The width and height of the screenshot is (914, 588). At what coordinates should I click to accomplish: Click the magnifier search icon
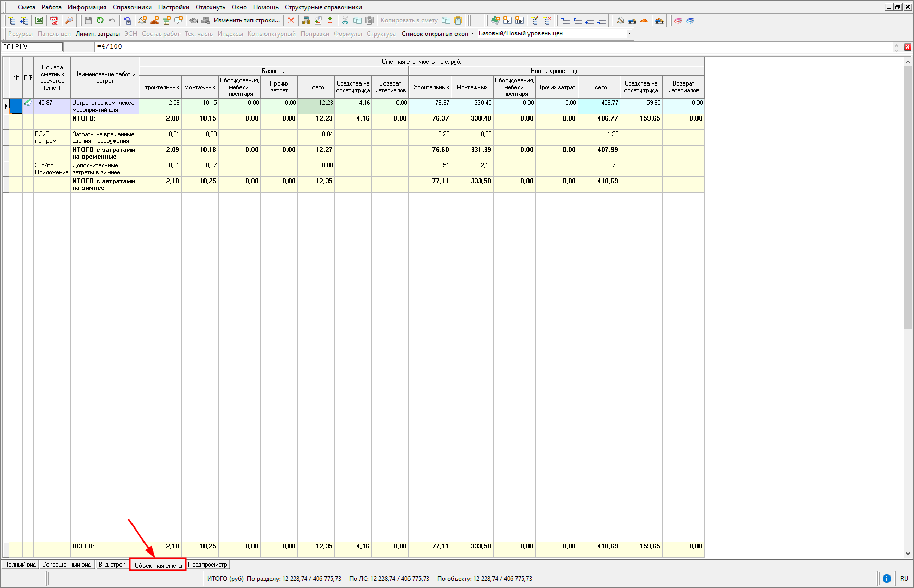68,20
